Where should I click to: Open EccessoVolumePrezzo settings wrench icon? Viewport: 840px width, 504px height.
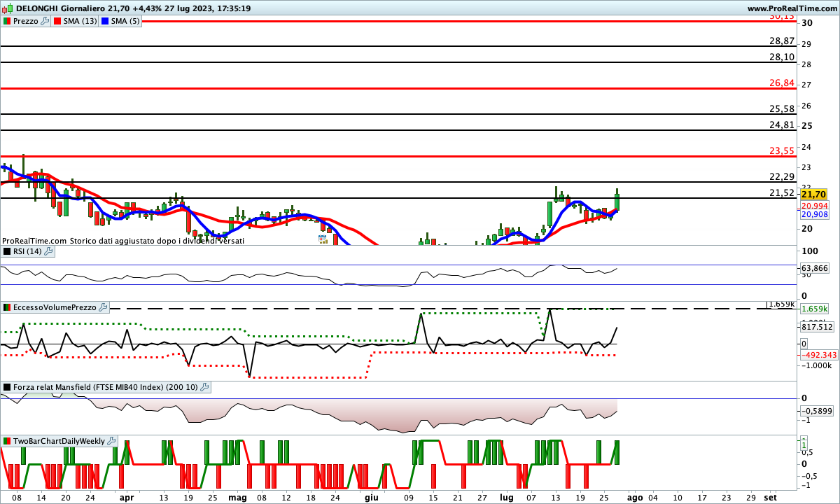point(104,307)
